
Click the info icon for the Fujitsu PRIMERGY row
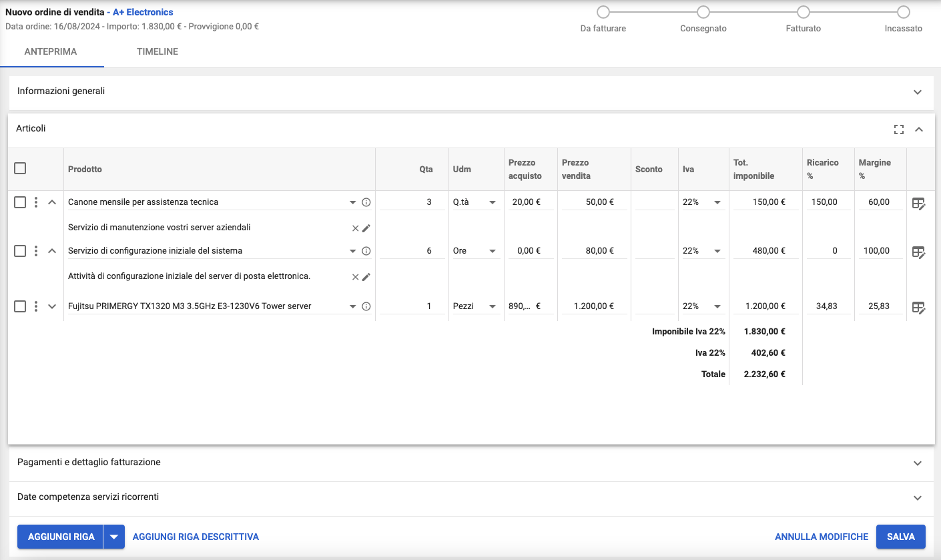click(366, 306)
